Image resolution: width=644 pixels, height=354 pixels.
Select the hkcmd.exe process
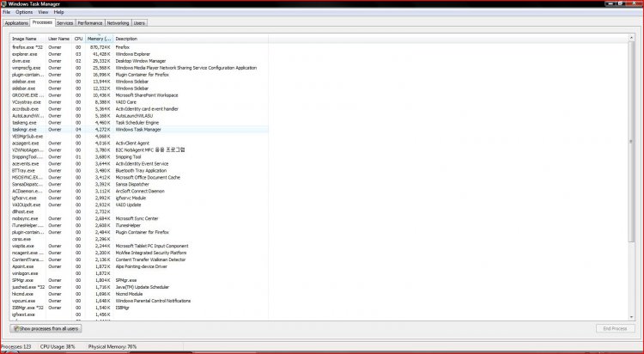tap(139, 294)
